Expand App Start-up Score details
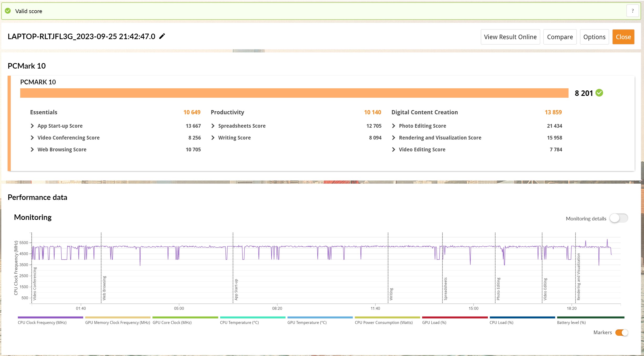This screenshot has height=356, width=644. point(32,126)
